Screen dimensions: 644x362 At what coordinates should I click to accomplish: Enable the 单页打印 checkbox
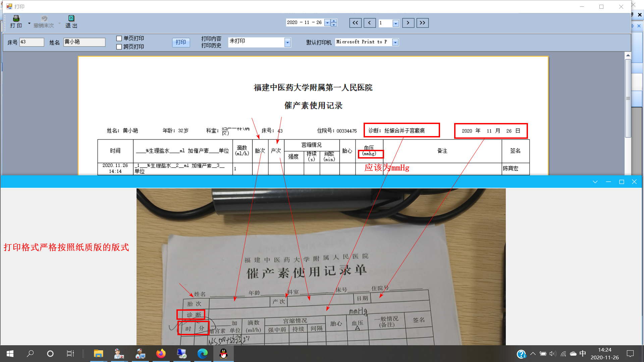click(119, 39)
